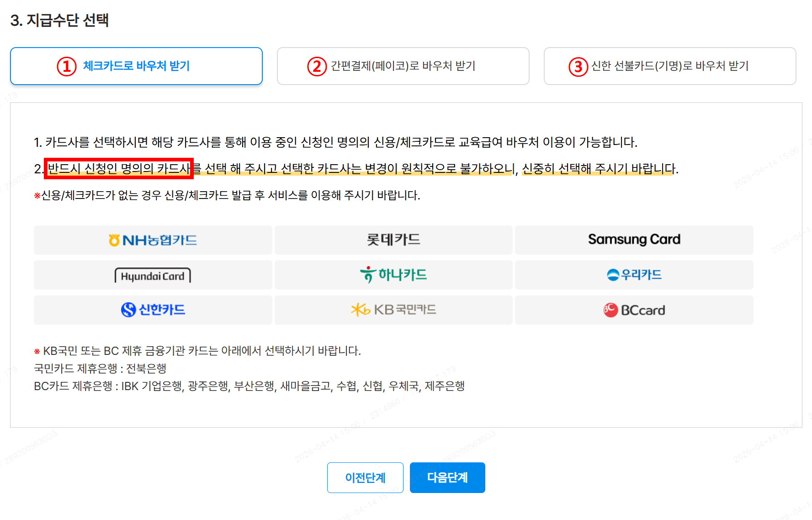Choose 롯데카드 card company
The image size is (812, 520).
(x=393, y=240)
